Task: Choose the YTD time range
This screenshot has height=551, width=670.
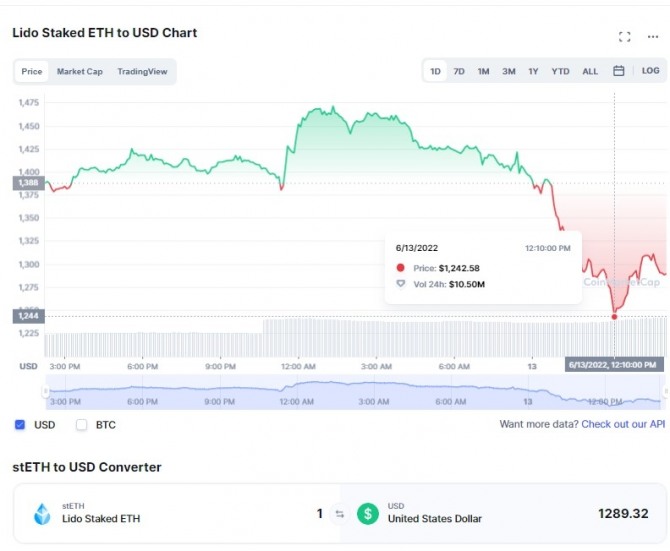Action: coord(560,71)
